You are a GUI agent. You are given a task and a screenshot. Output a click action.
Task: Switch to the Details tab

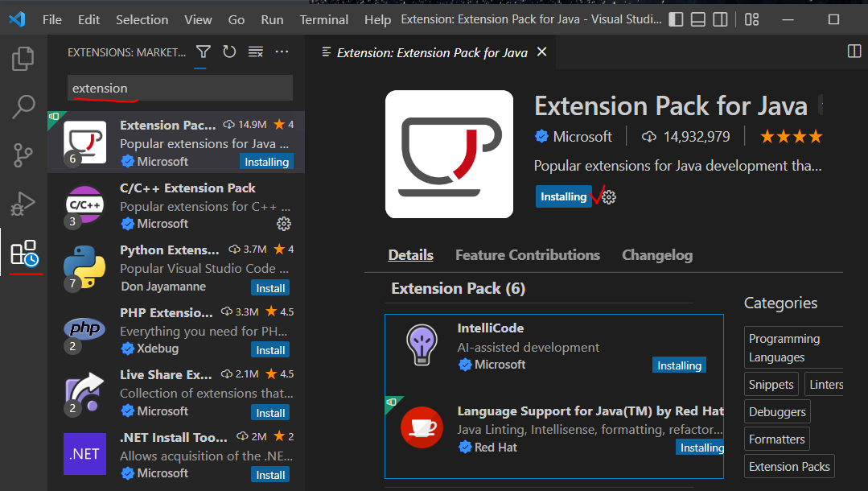pos(411,255)
